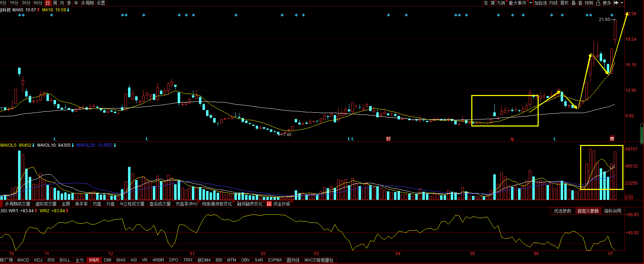Switch to the BIAS indicator
Viewport: 644px width, 264px height.
pyautogui.click(x=121, y=260)
